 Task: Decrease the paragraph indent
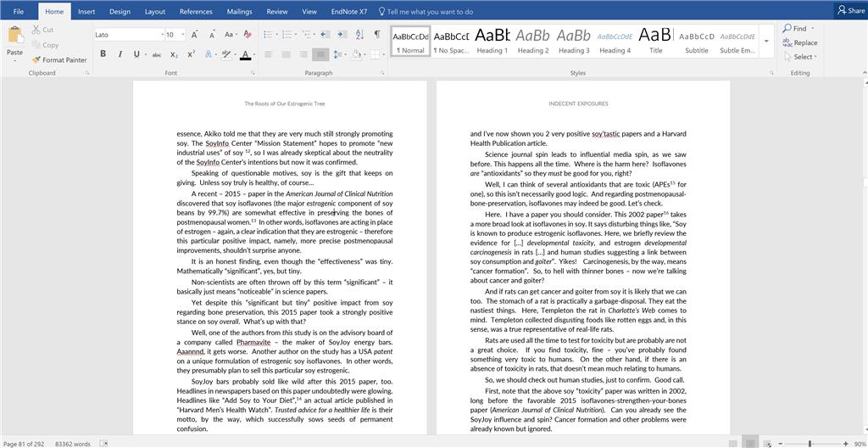click(325, 35)
